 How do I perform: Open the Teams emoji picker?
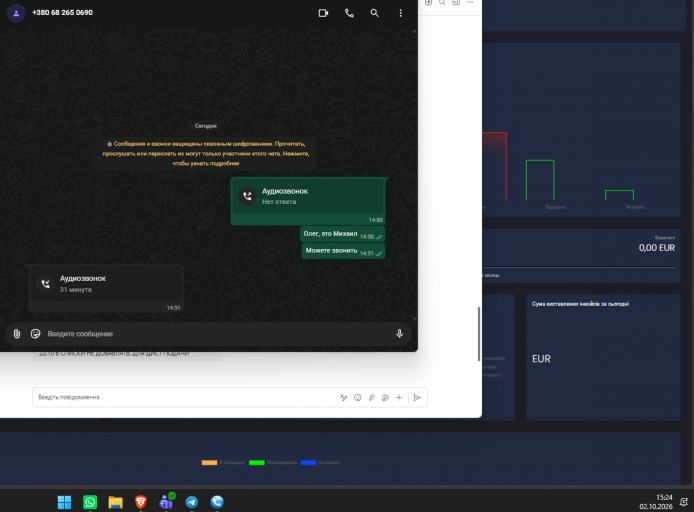(358, 397)
